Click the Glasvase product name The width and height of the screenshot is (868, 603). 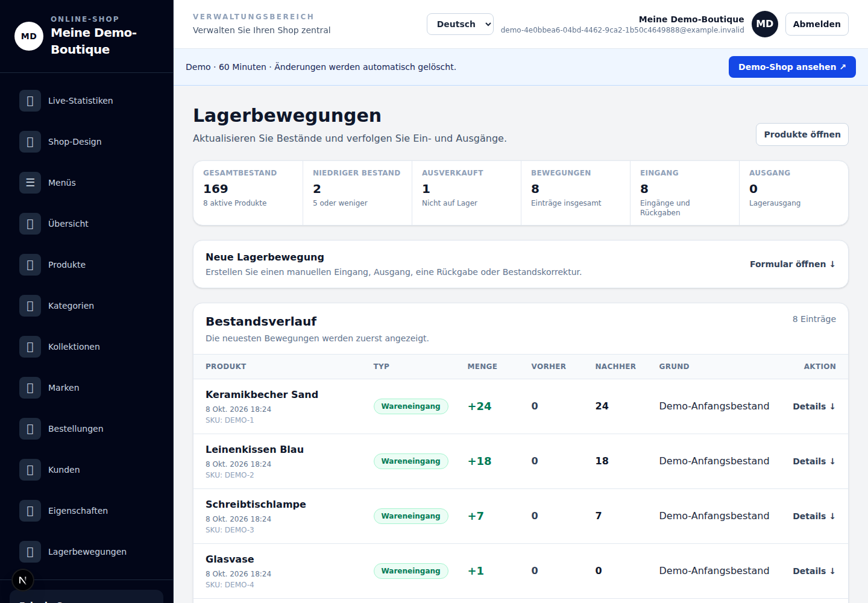coord(230,559)
